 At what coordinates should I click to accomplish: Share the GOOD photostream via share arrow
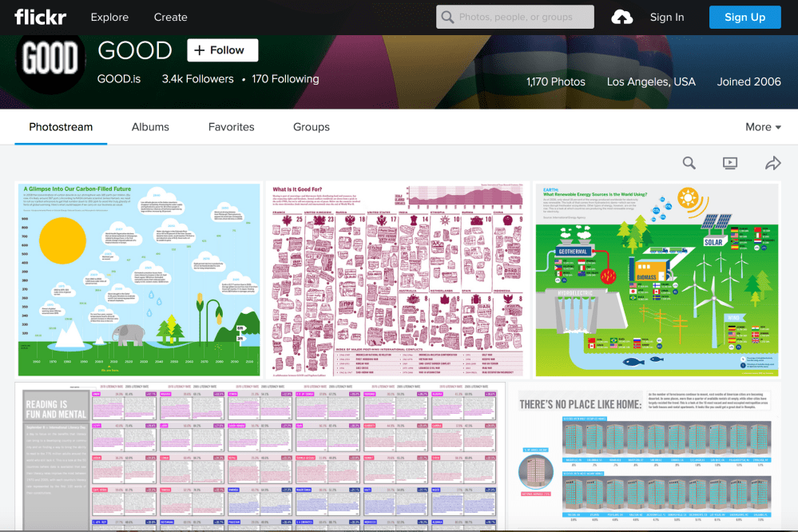pyautogui.click(x=772, y=163)
